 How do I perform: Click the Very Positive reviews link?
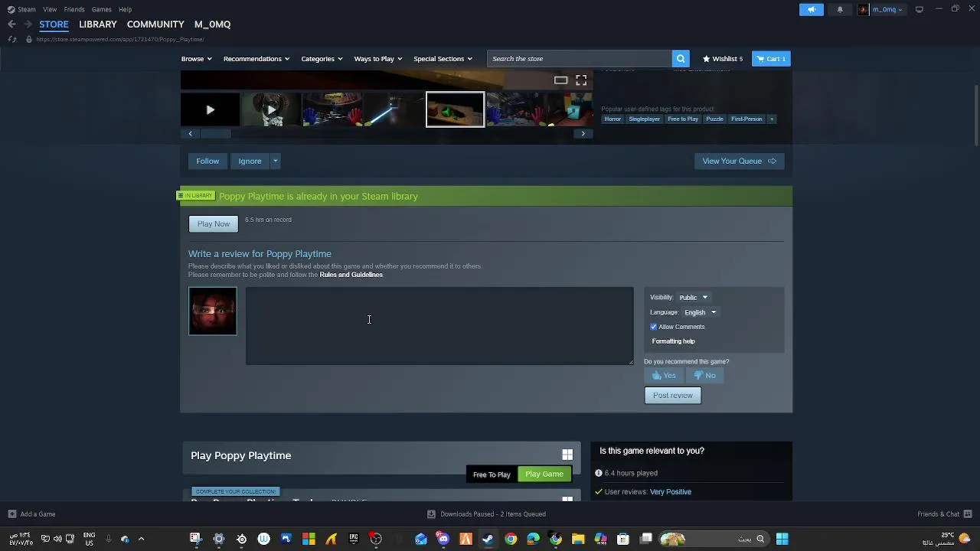pyautogui.click(x=671, y=492)
